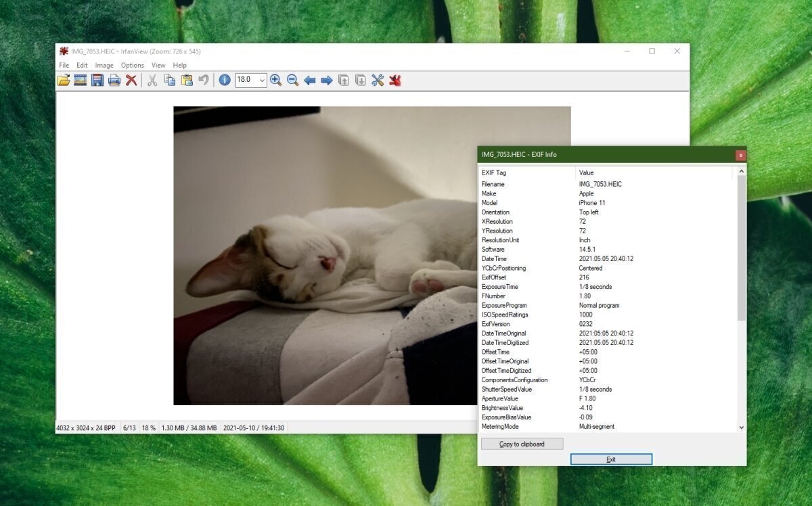
Task: Exit the EXIF Info dialog
Action: click(x=611, y=459)
